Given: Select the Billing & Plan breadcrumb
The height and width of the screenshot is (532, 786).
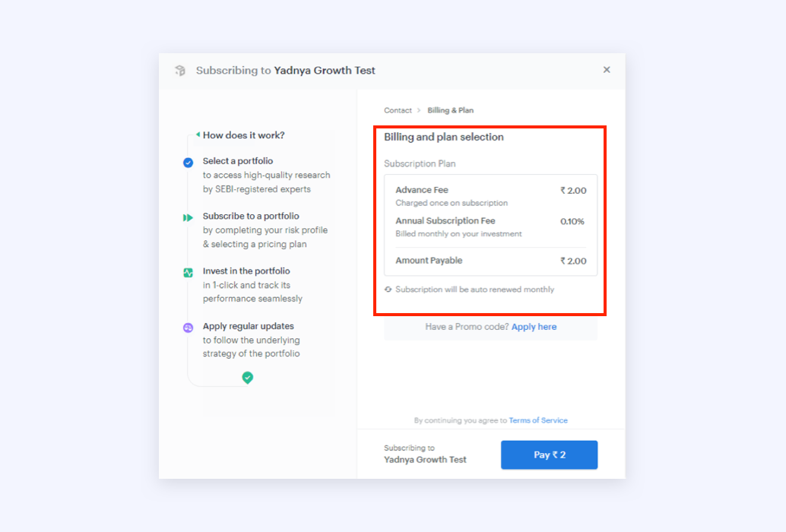Looking at the screenshot, I should pos(450,110).
